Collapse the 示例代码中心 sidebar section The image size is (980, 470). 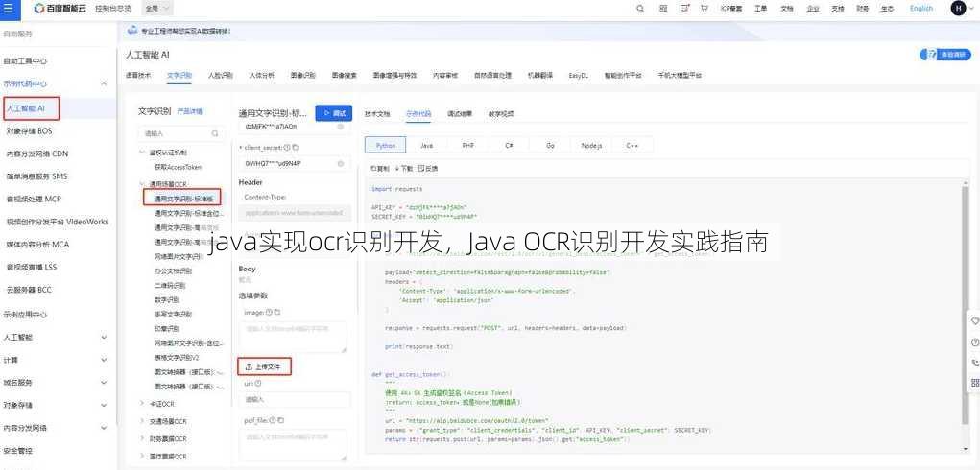point(104,83)
